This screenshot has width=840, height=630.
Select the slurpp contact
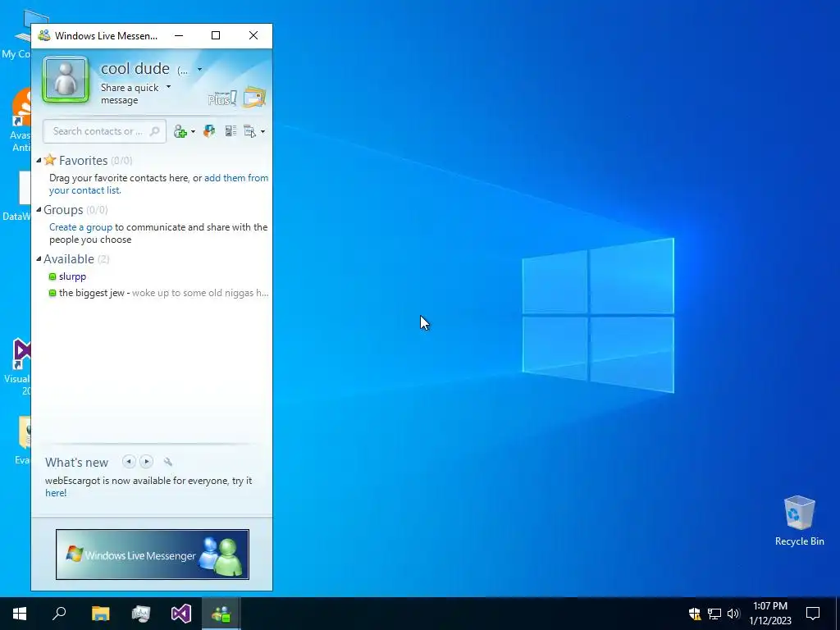[72, 276]
